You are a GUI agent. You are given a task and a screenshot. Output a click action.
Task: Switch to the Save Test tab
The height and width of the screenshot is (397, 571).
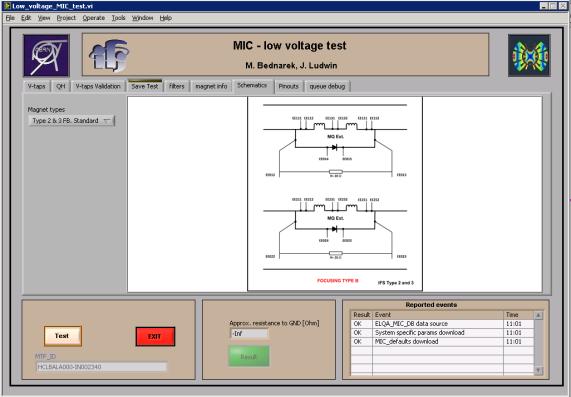pos(145,86)
